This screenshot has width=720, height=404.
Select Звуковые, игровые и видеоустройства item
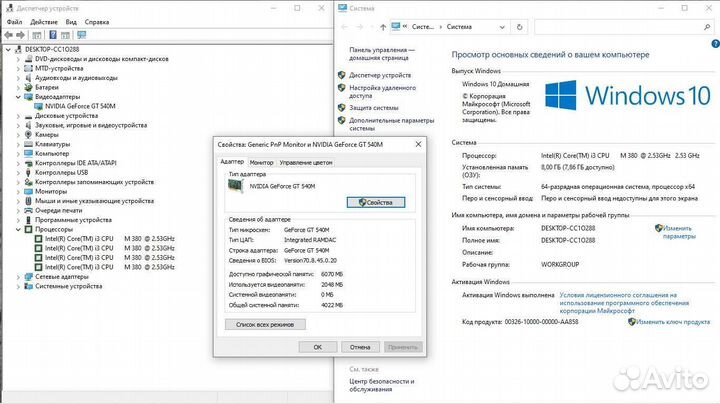pos(91,125)
